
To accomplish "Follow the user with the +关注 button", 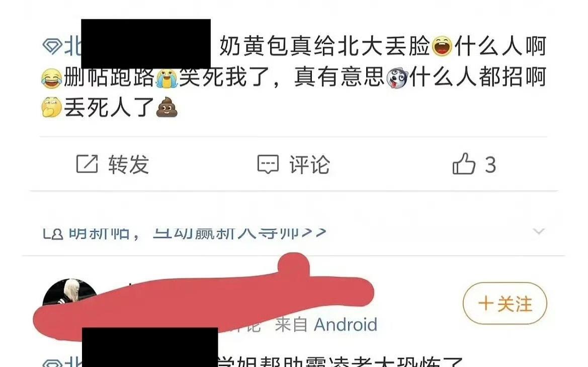I will [505, 303].
